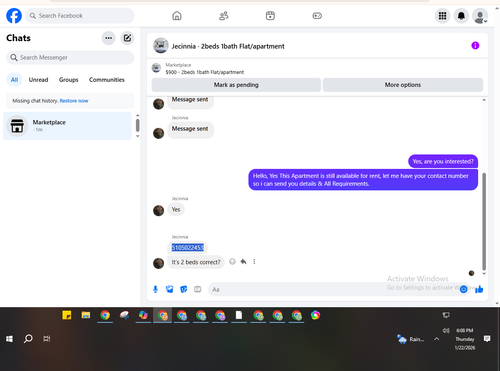
Task: Select the Groups chats filter
Action: pyautogui.click(x=68, y=80)
